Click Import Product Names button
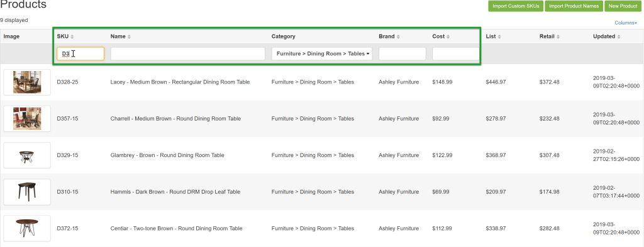This screenshot has width=644, height=247. [574, 6]
